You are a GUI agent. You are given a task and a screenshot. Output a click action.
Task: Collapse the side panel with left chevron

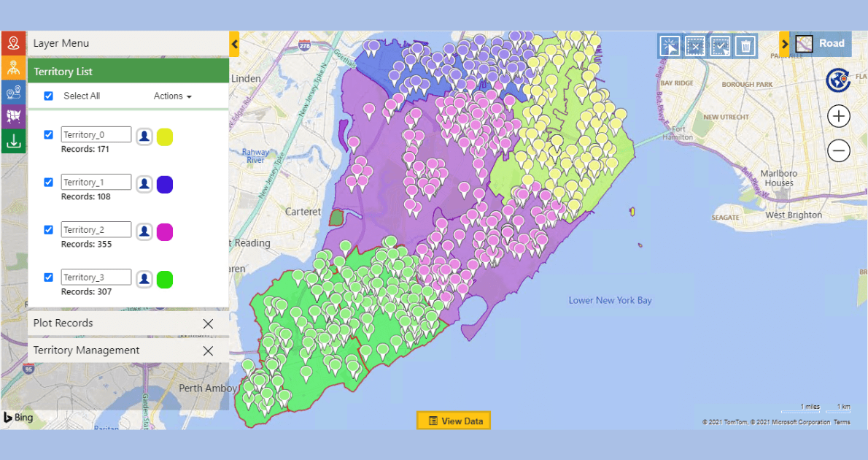click(235, 44)
